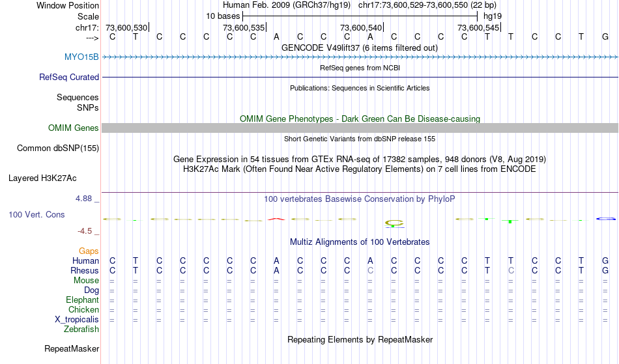619x364 pixels.
Task: Click the Scale ruler label
Action: tap(89, 16)
